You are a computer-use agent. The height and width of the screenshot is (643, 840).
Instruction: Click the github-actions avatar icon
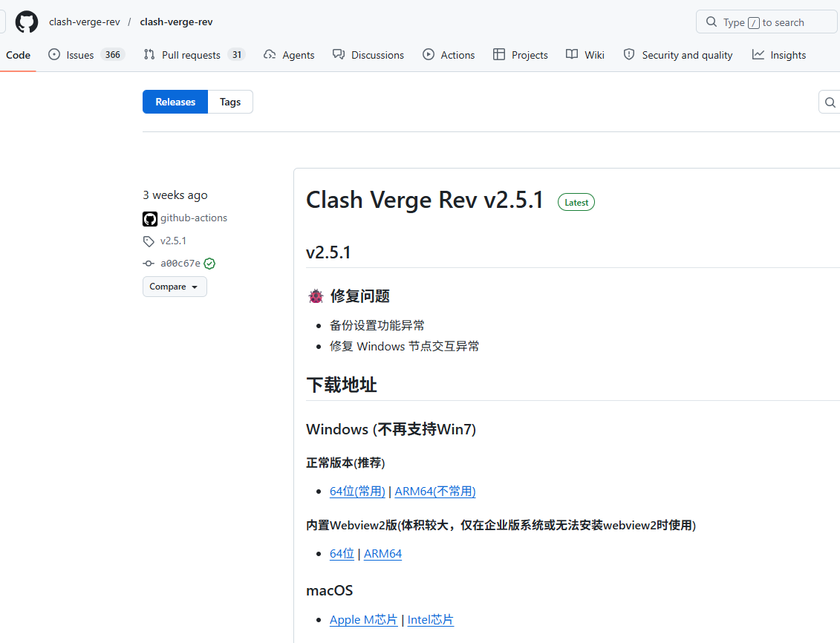pos(150,218)
